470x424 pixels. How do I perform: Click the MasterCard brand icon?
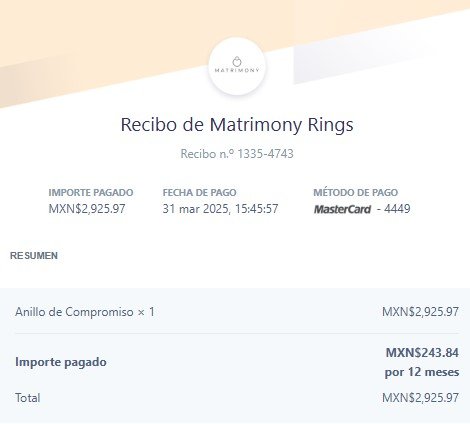(342, 209)
